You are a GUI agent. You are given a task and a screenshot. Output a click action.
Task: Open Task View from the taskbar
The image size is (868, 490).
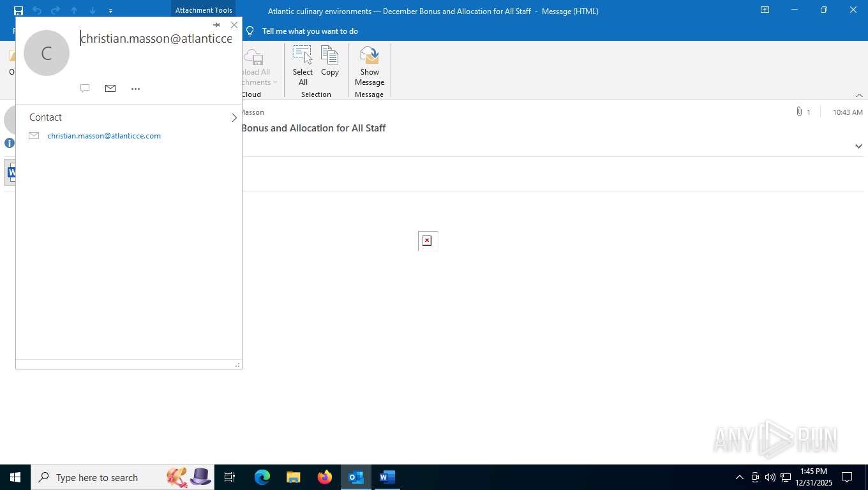230,477
